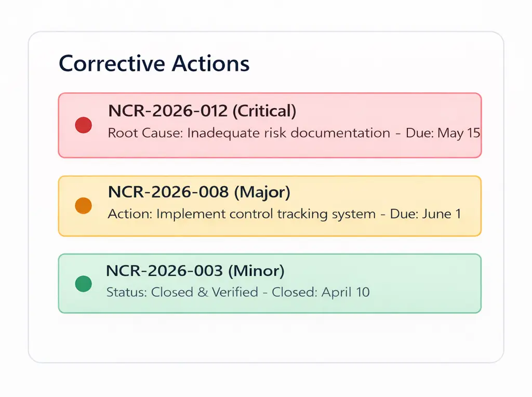Click blank space below the green card
The image size is (532, 397).
[266, 338]
